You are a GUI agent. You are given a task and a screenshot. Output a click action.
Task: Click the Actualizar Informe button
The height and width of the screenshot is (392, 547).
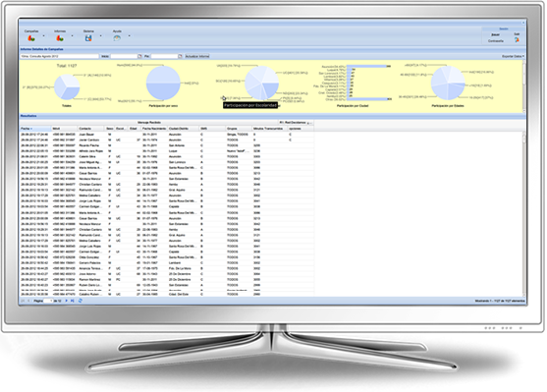197,56
